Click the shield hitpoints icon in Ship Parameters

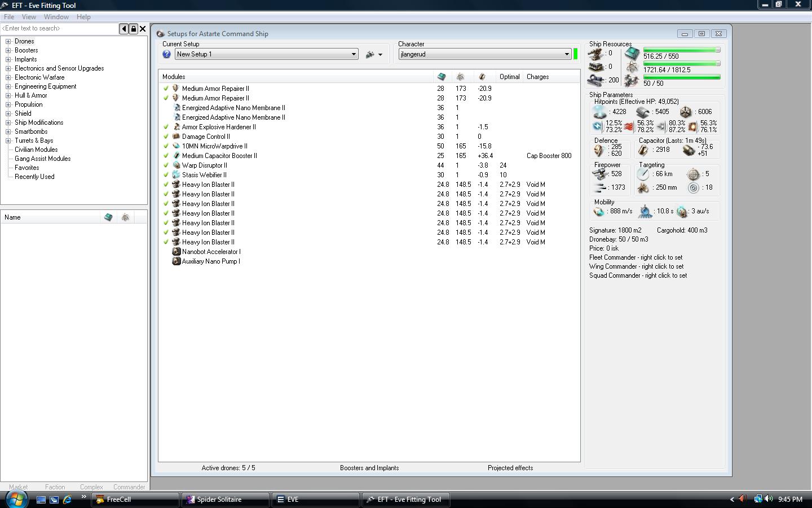[x=599, y=112]
